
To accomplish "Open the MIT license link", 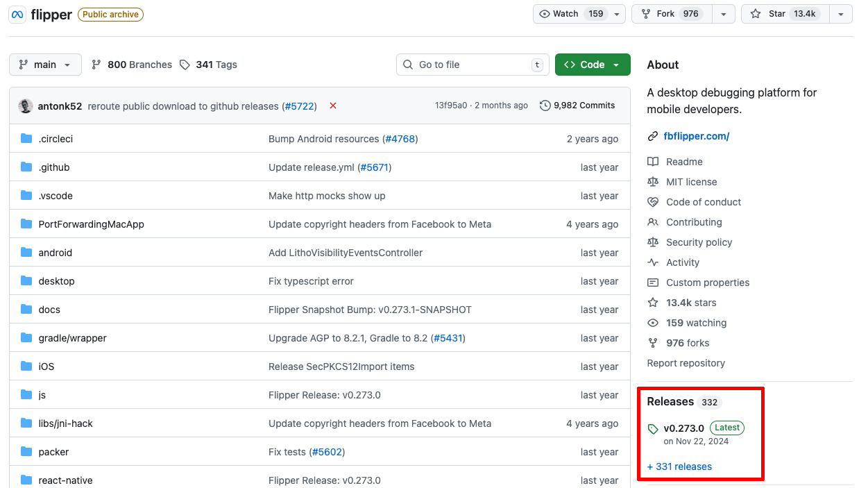I will click(692, 182).
